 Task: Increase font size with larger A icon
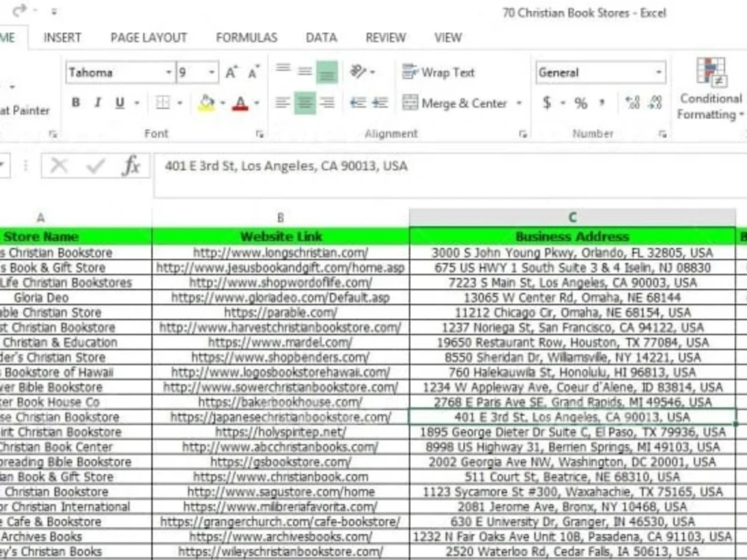coord(232,72)
